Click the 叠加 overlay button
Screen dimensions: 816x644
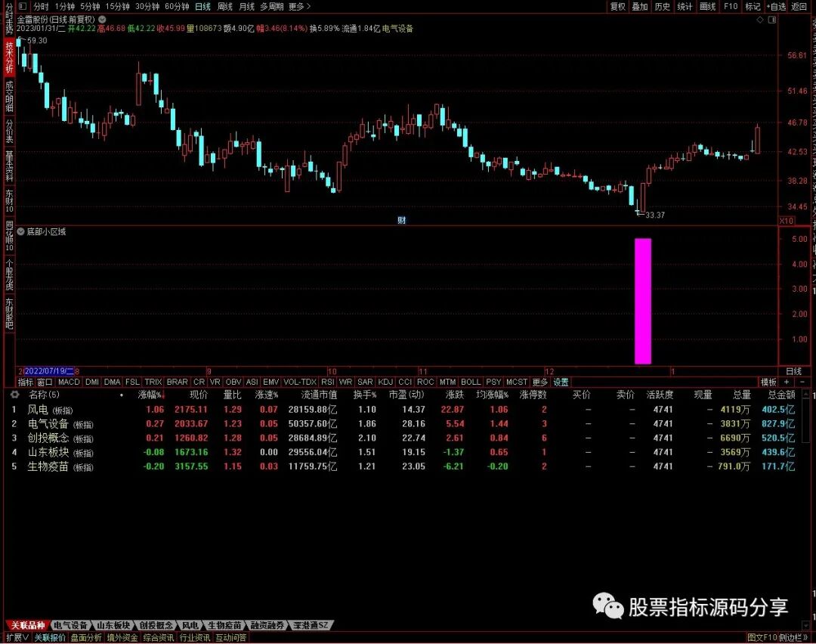point(640,6)
